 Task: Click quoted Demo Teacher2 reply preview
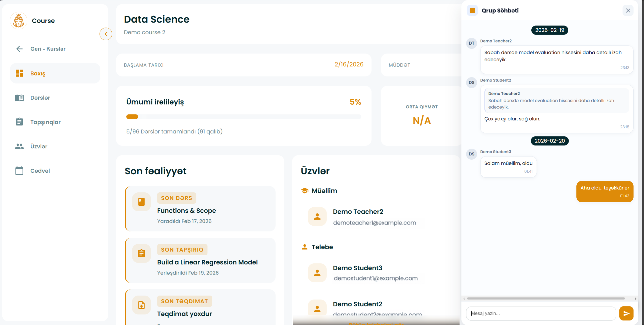[557, 100]
